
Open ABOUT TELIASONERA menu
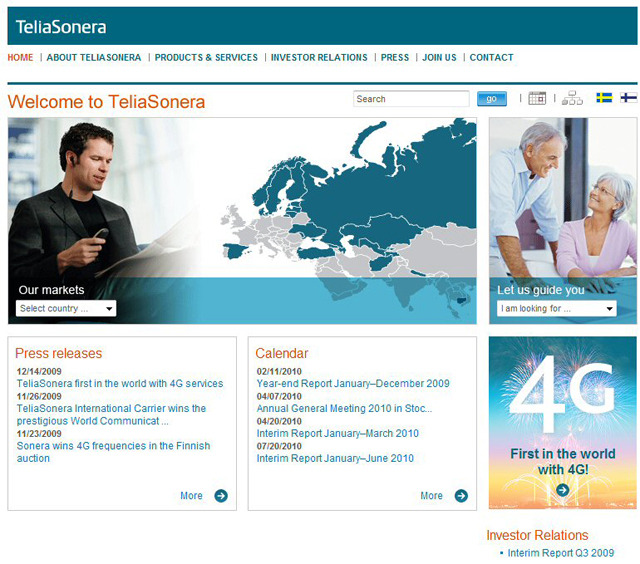94,58
